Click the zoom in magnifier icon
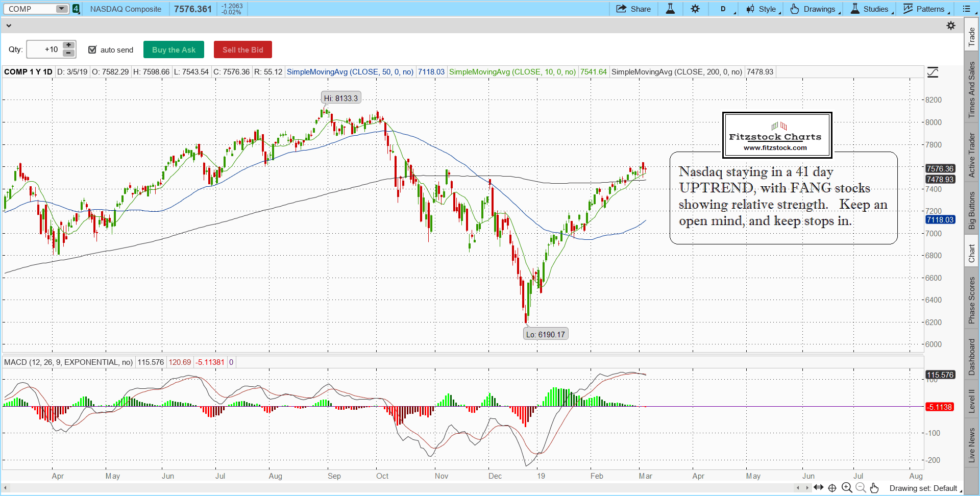Image resolution: width=980 pixels, height=496 pixels. click(x=846, y=488)
